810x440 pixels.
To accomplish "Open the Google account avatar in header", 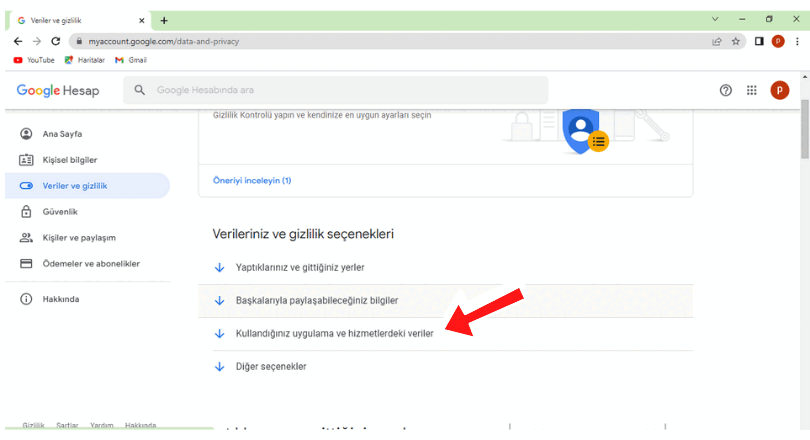I will (780, 90).
